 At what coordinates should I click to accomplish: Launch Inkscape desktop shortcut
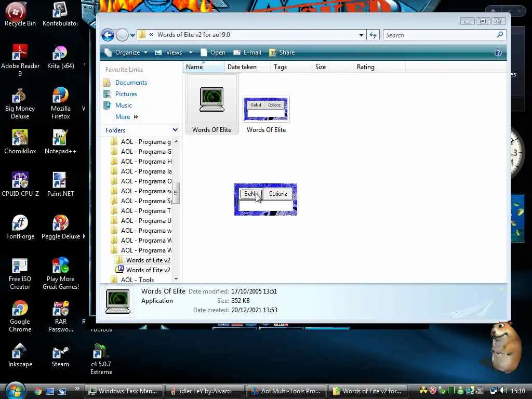coord(20,355)
